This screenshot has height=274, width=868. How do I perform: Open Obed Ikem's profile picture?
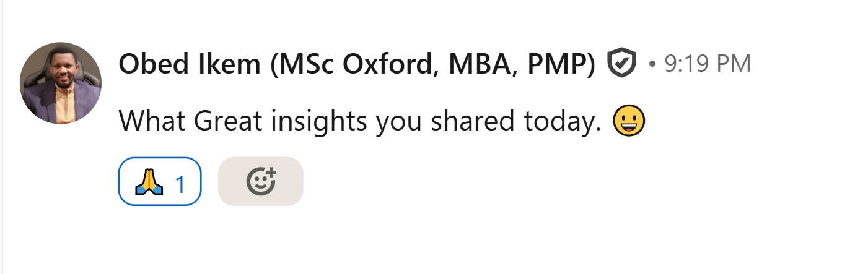(x=61, y=83)
